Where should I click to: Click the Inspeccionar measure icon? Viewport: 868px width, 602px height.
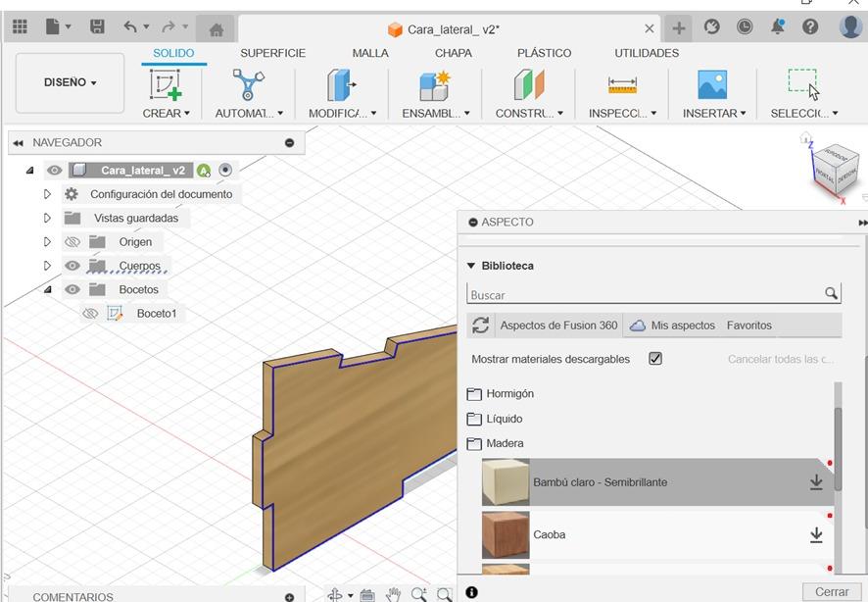pos(622,85)
